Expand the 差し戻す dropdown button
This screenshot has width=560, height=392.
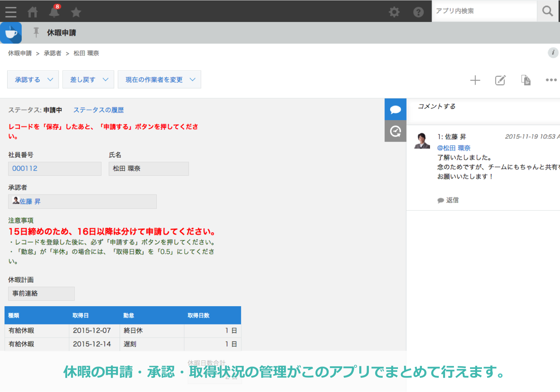(x=88, y=80)
